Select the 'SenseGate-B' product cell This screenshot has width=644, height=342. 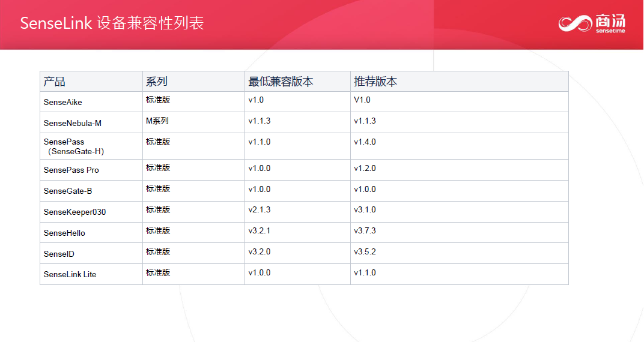tap(91, 191)
